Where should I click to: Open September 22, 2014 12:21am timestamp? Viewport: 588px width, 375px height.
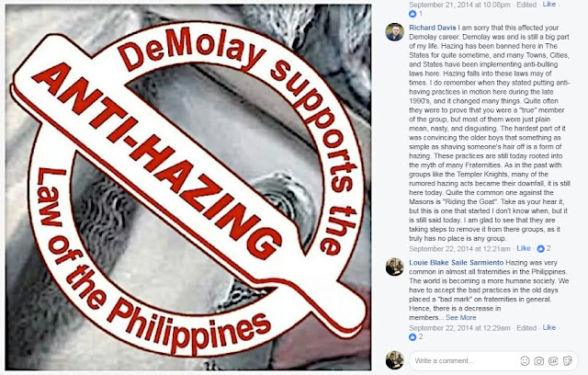(x=459, y=249)
